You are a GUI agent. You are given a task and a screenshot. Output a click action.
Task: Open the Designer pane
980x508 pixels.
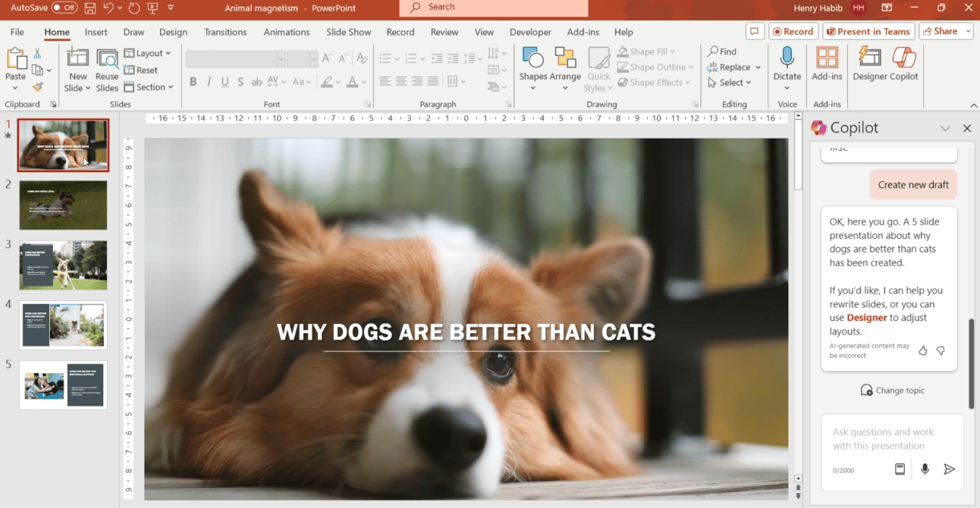tap(869, 64)
